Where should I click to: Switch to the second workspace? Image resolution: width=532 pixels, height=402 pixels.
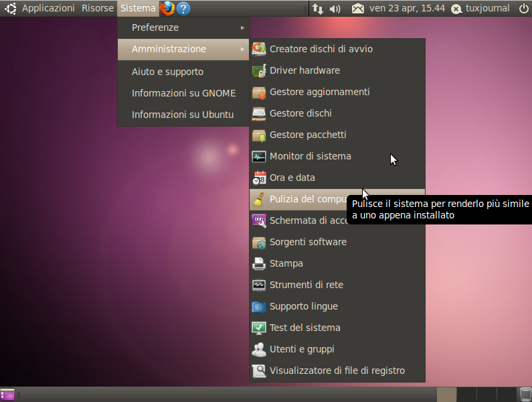pos(466,395)
